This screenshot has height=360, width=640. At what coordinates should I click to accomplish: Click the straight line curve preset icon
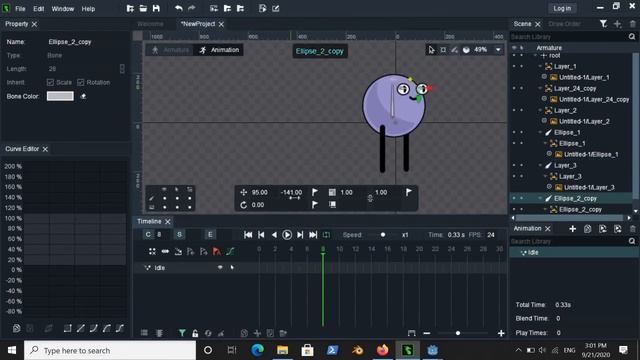(80, 328)
